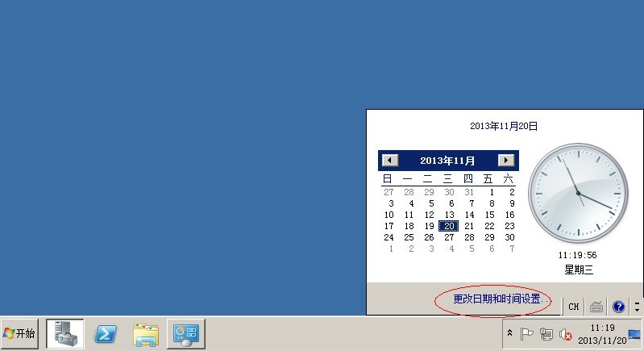Open Windows PowerShell from the taskbar
This screenshot has height=351, width=644.
point(106,333)
